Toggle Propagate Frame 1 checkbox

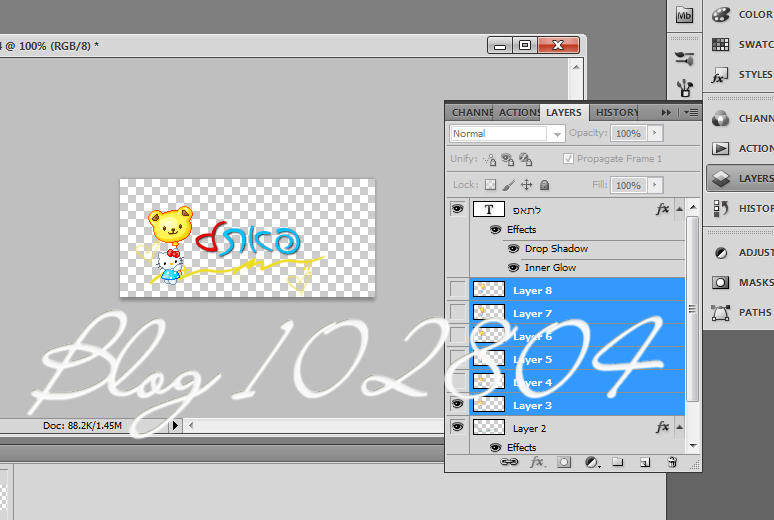568,159
